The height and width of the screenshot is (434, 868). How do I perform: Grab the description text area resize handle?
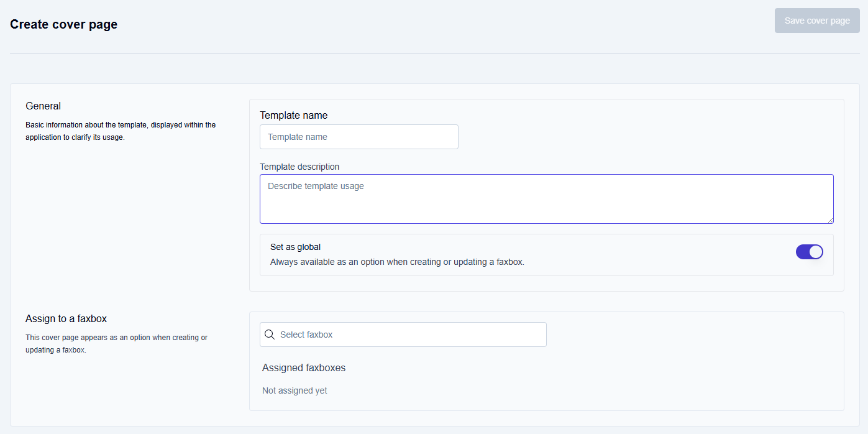tap(830, 220)
